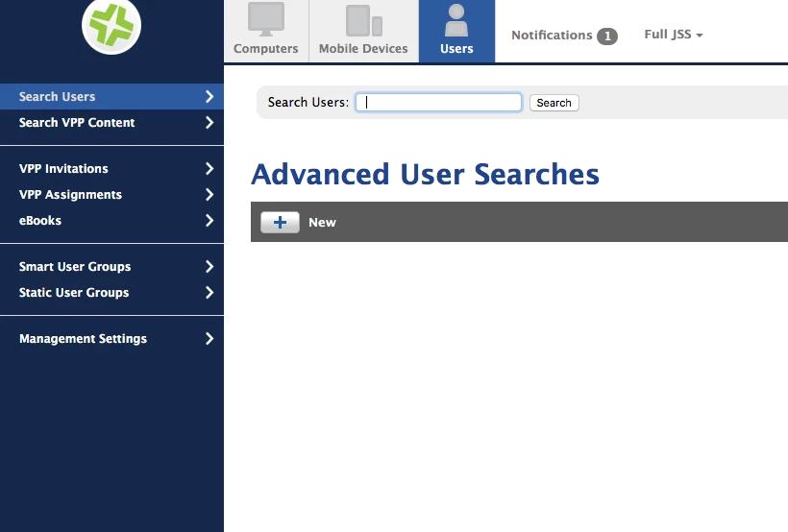Screen dimensions: 788x532
Task: Click the "Search Users:" field label
Action: [308, 102]
